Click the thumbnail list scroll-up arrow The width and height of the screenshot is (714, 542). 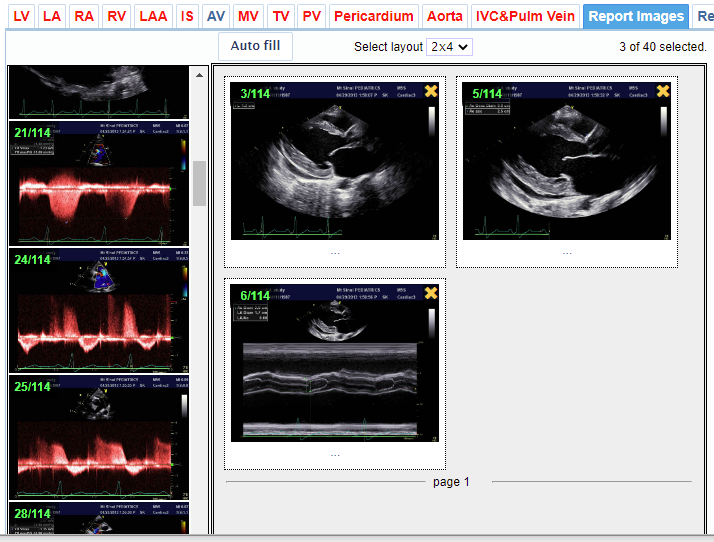[x=199, y=75]
